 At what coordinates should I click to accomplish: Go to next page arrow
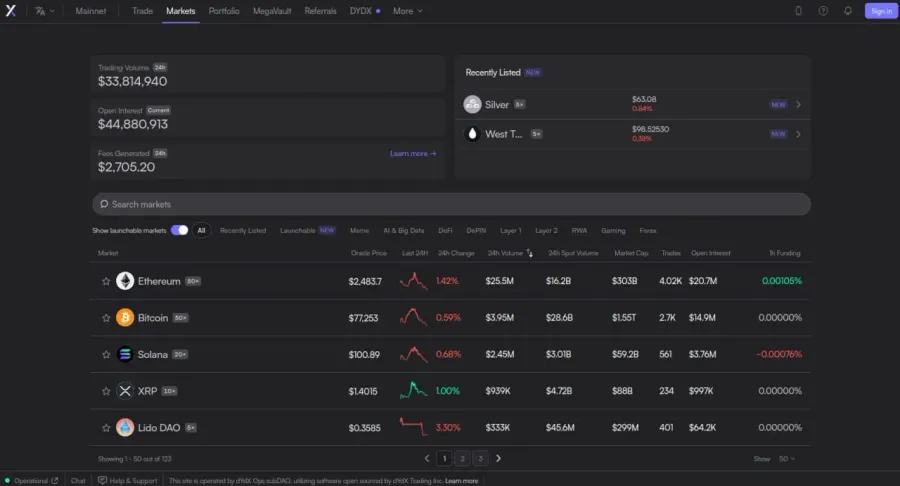[x=498, y=458]
